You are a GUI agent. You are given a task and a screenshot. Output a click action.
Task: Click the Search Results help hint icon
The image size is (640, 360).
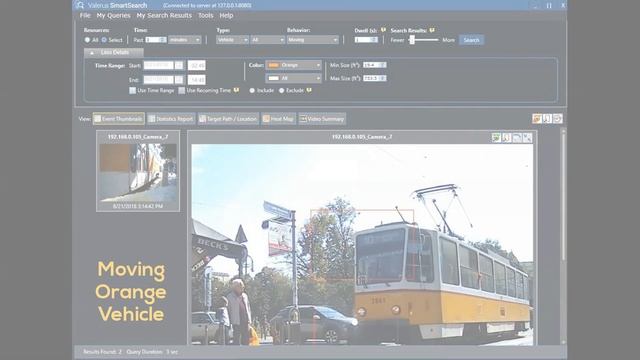[432, 30]
